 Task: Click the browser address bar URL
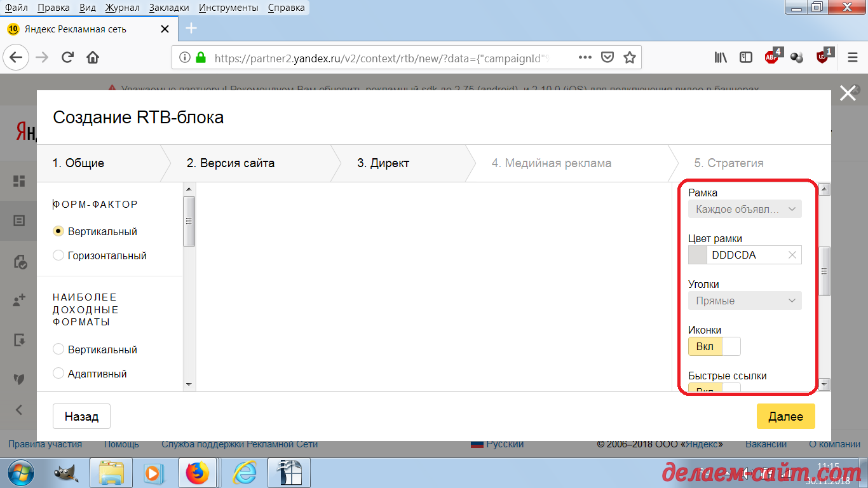381,58
